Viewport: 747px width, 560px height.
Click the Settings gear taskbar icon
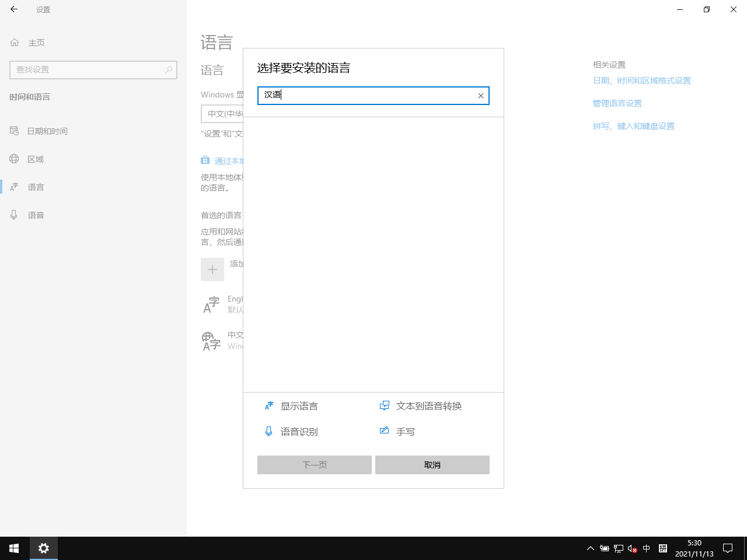pos(44,548)
